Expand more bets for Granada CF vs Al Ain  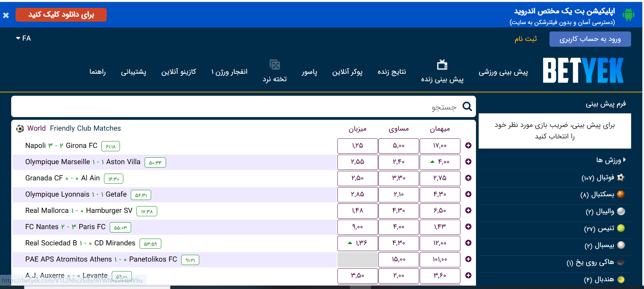[468, 178]
